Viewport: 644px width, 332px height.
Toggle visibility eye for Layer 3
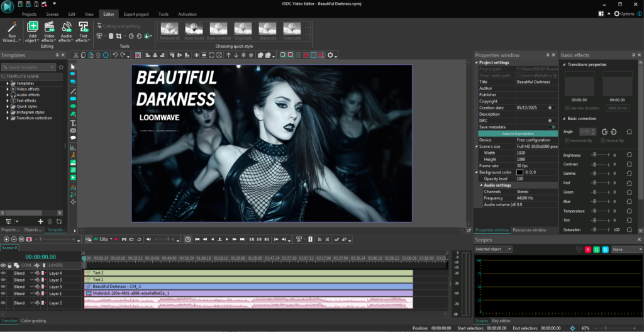coord(3,279)
